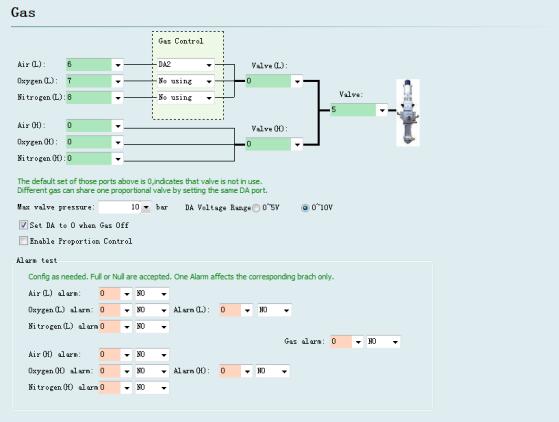Open the Air(L) port dropdown
The image size is (559, 422).
tap(118, 65)
